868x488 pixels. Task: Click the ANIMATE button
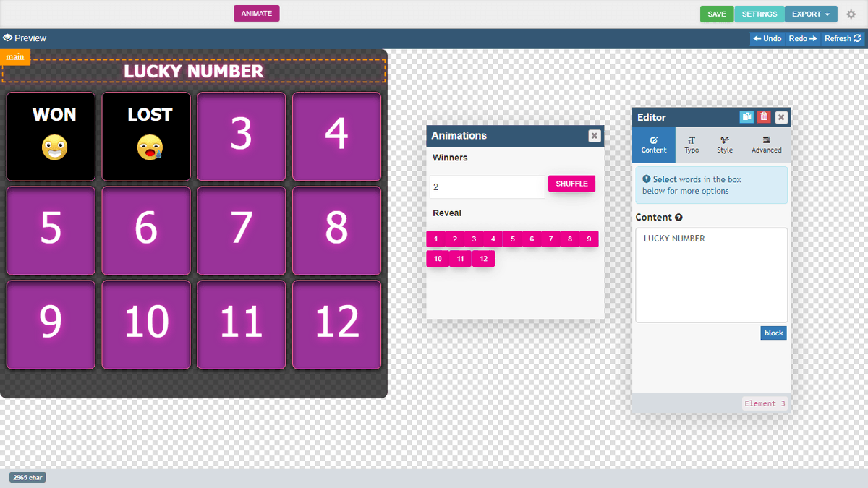point(256,14)
